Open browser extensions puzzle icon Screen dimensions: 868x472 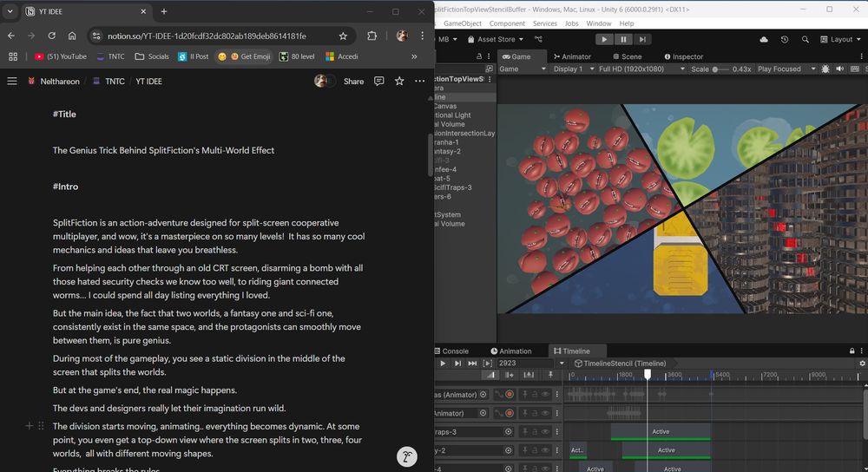pos(372,36)
